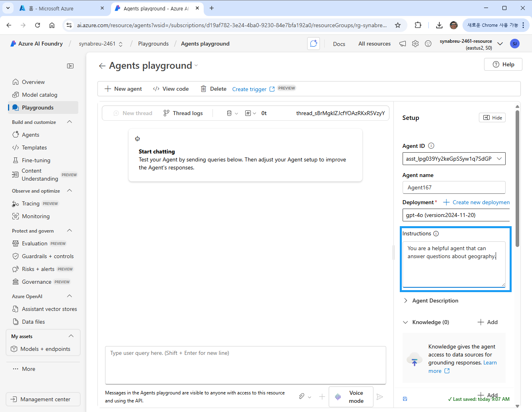Open the settings gear in header
Viewport: 532px width, 412px height.
[x=415, y=44]
